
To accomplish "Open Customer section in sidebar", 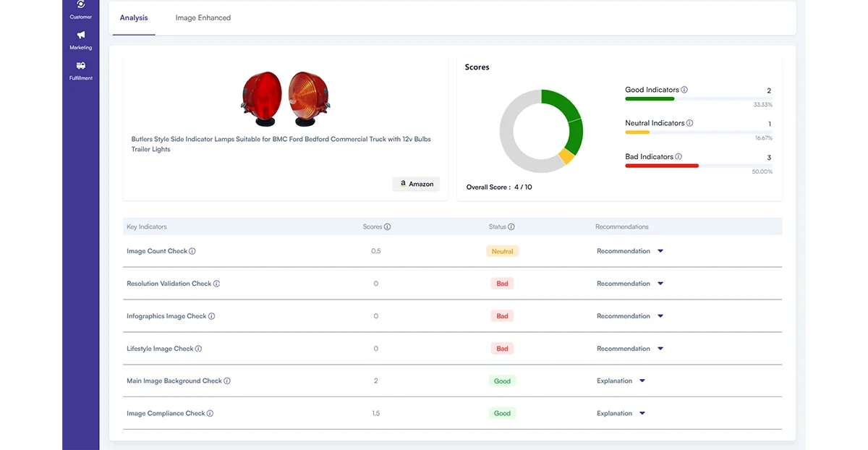I will 80,7.
